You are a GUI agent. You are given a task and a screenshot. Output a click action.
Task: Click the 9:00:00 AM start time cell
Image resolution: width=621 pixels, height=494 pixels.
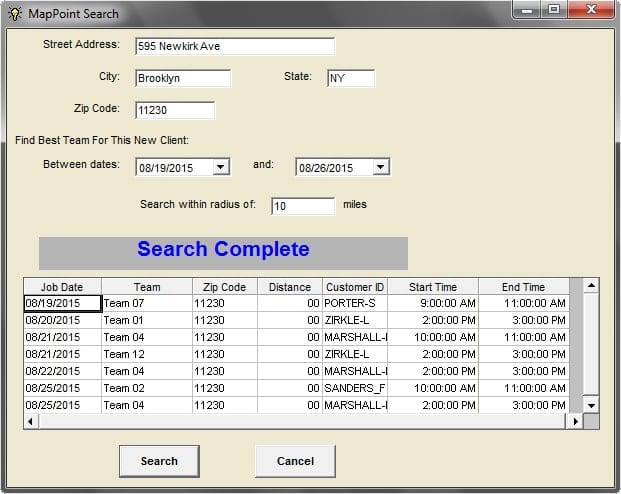coord(433,303)
